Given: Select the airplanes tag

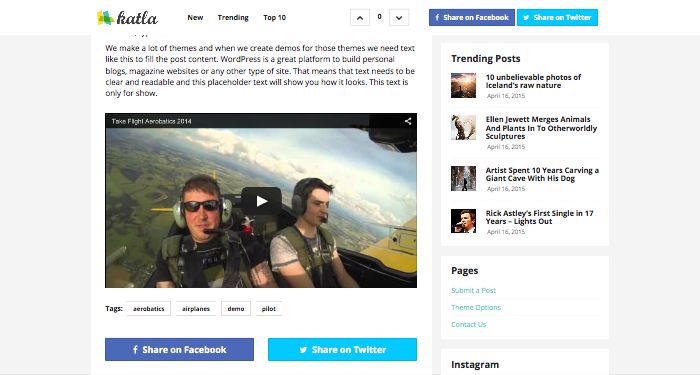Looking at the screenshot, I should point(196,308).
